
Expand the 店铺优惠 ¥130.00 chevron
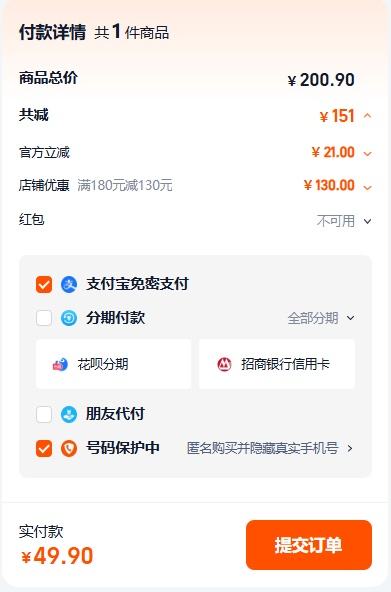(x=368, y=187)
